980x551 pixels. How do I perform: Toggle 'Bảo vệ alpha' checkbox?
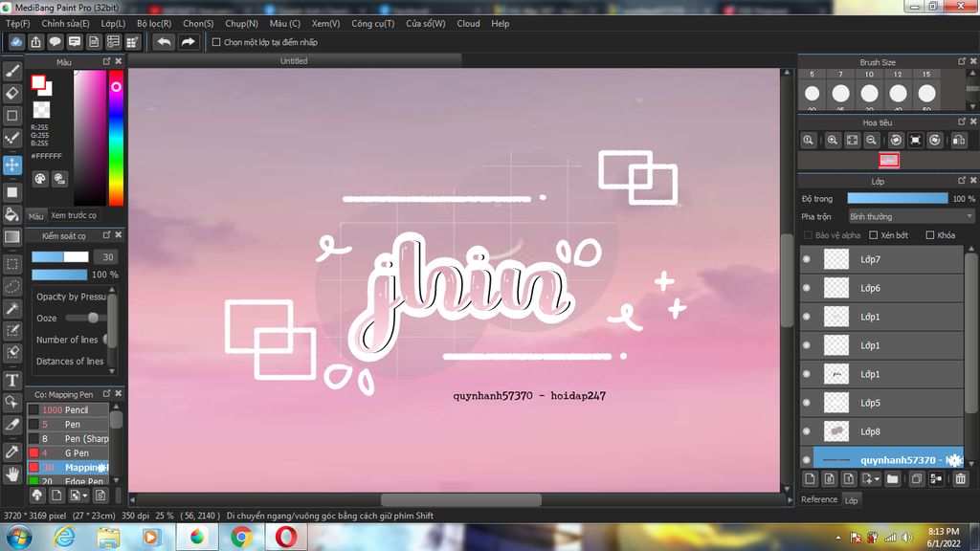[x=808, y=235]
